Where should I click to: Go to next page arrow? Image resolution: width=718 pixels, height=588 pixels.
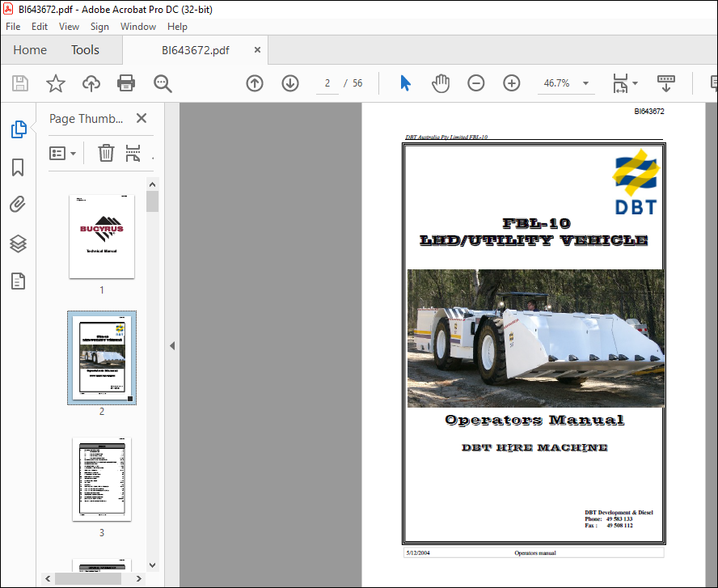(x=290, y=83)
